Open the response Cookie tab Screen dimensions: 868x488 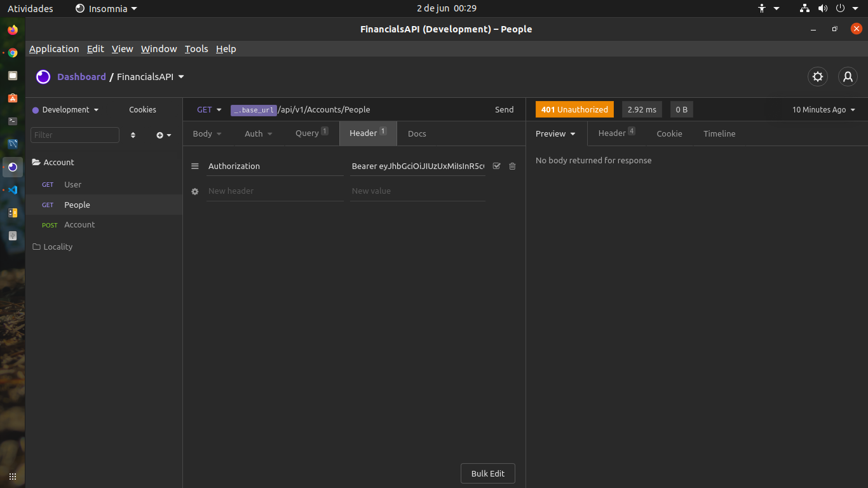[x=669, y=133]
